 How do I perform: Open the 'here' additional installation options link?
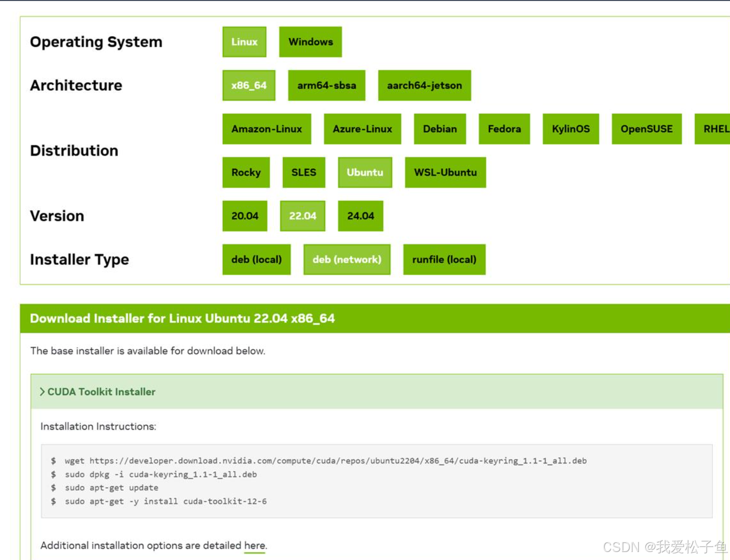pyautogui.click(x=255, y=545)
